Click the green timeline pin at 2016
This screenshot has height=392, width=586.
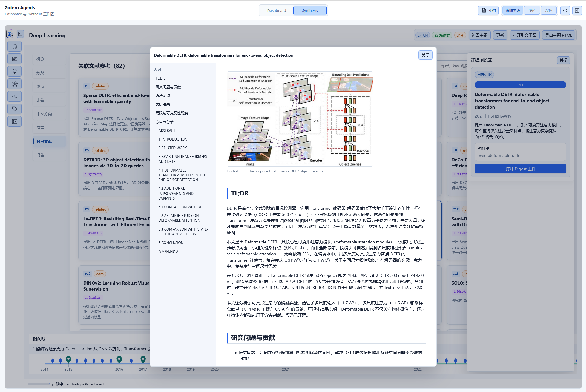tap(119, 359)
